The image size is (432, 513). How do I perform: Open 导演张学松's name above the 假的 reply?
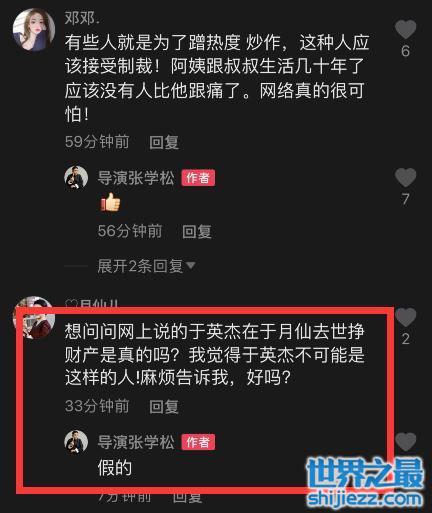pos(136,442)
